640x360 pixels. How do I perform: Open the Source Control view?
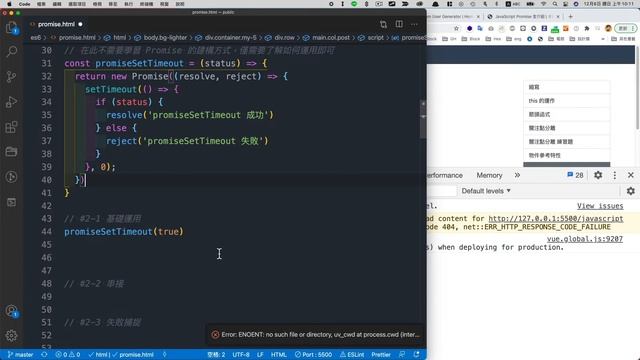[x=11, y=77]
